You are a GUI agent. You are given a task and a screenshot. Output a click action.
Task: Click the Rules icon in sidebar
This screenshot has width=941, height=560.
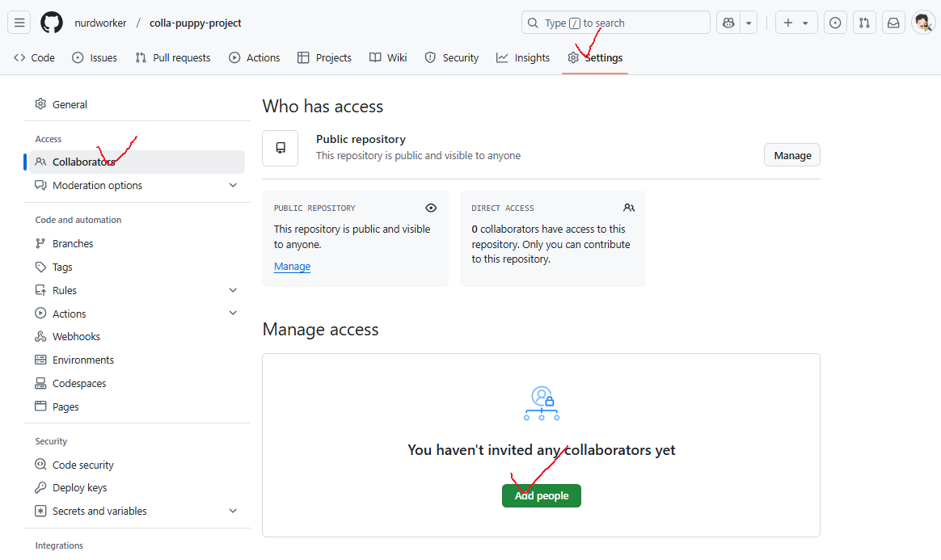pos(40,290)
